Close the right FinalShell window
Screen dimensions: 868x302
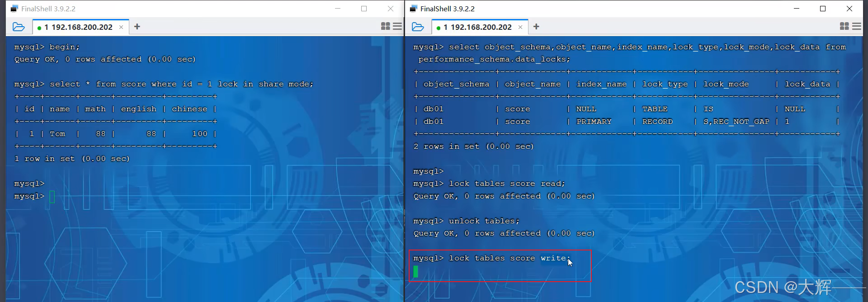click(849, 9)
